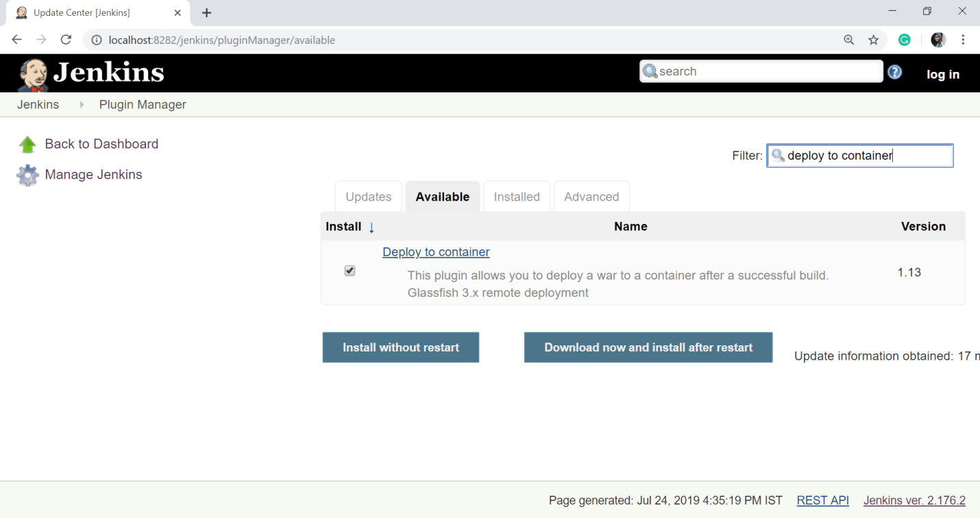
Task: Click the Manage Jenkins gear icon
Action: point(27,175)
